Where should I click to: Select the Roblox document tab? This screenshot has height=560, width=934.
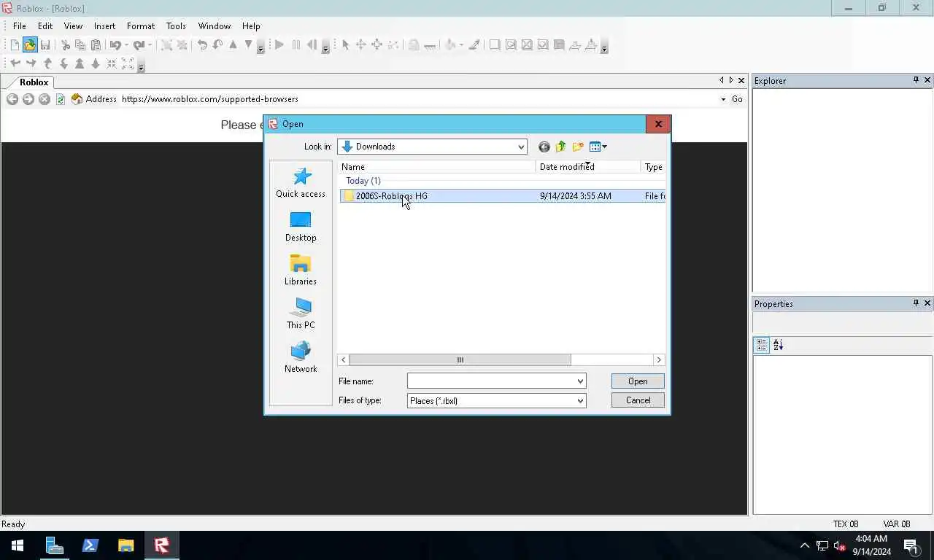pos(34,82)
